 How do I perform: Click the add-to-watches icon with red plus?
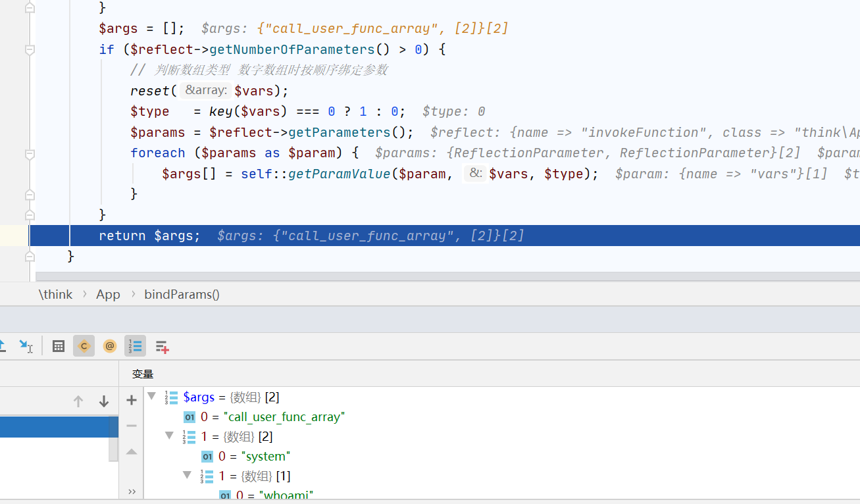point(162,346)
